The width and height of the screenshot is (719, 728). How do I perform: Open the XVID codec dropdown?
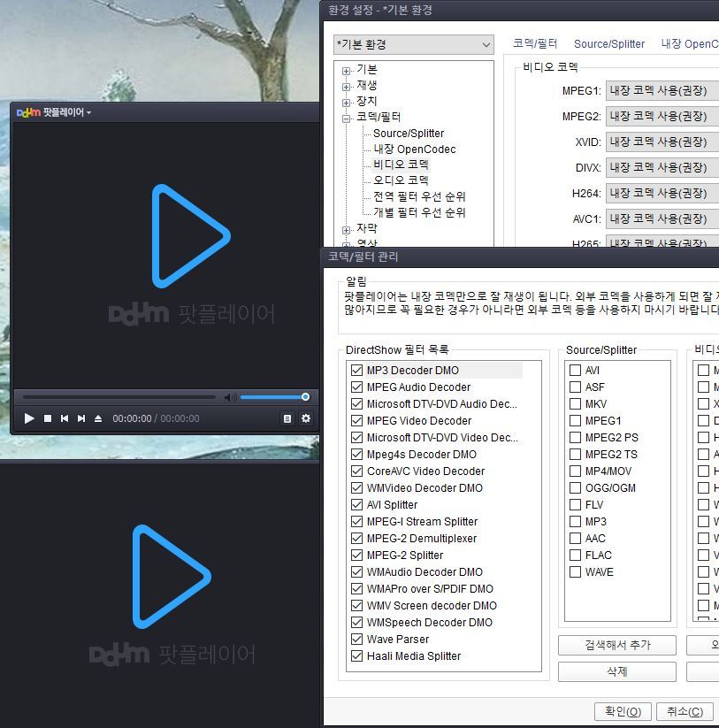pyautogui.click(x=662, y=142)
